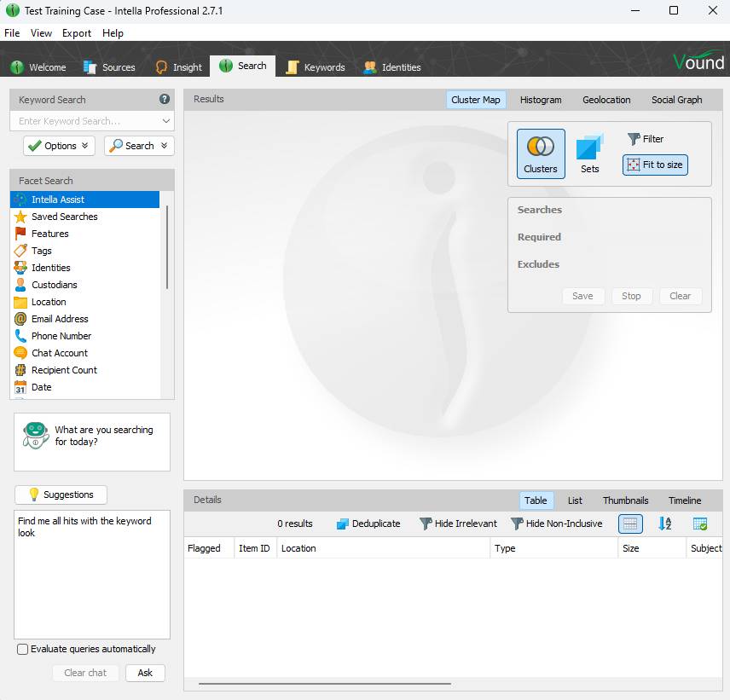Viewport: 730px width, 700px height.
Task: Expand the Options dropdown
Action: click(59, 146)
